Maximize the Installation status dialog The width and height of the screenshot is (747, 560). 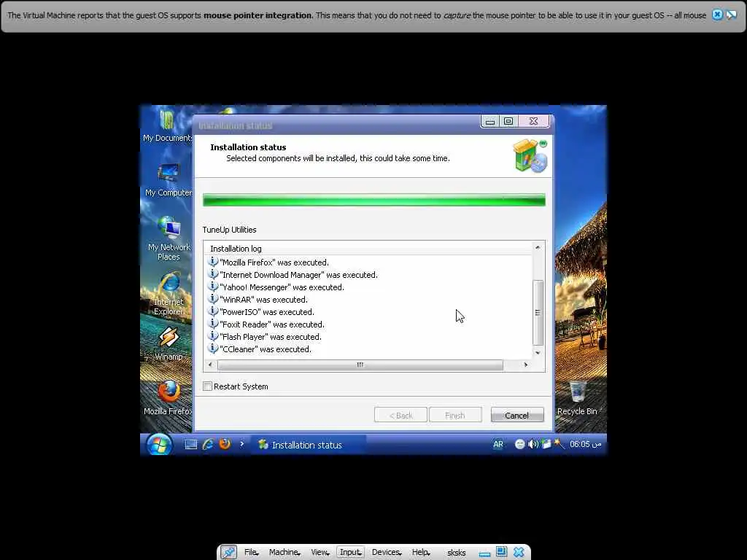pos(508,122)
